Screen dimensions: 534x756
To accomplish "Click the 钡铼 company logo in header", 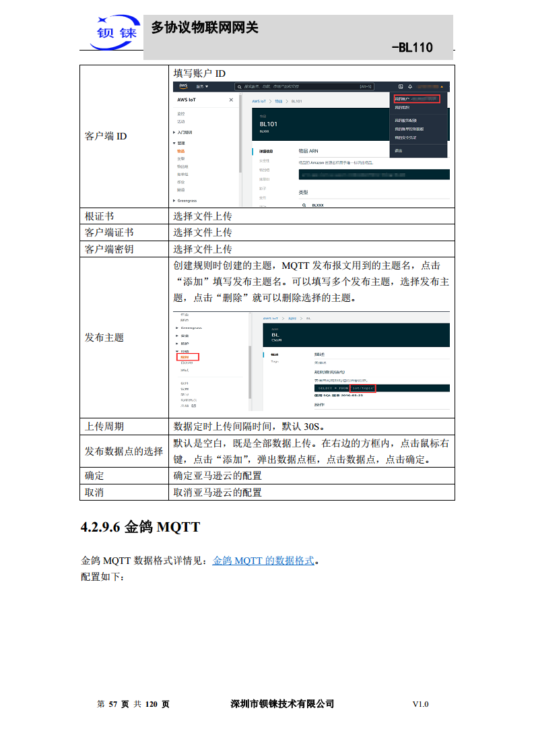I will click(x=116, y=32).
